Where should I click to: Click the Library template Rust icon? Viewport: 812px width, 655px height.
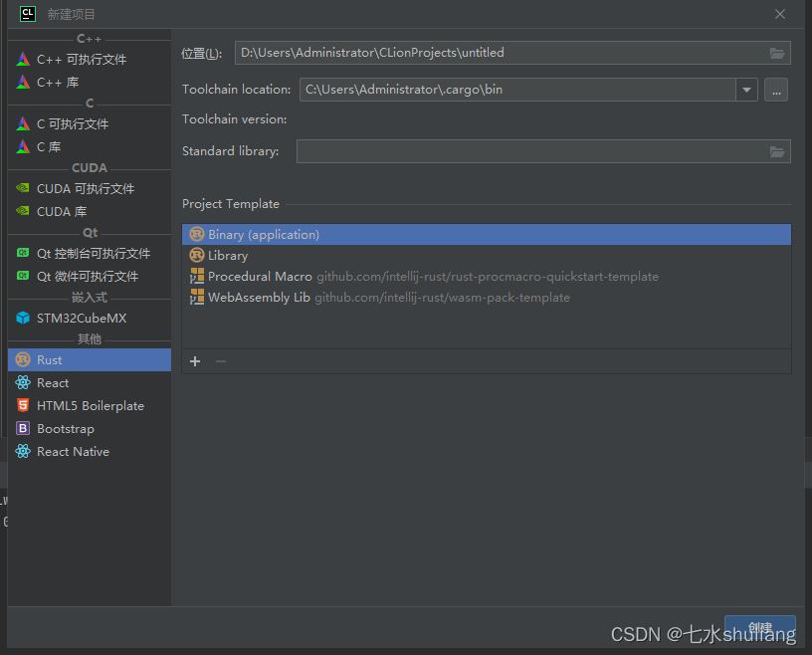(x=197, y=255)
